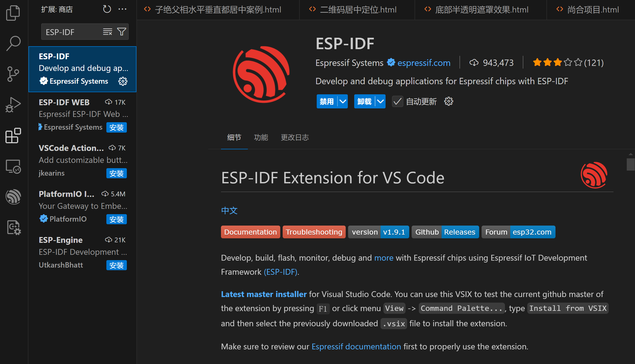Open the extensions view more actions menu
The width and height of the screenshot is (635, 364).
[122, 9]
